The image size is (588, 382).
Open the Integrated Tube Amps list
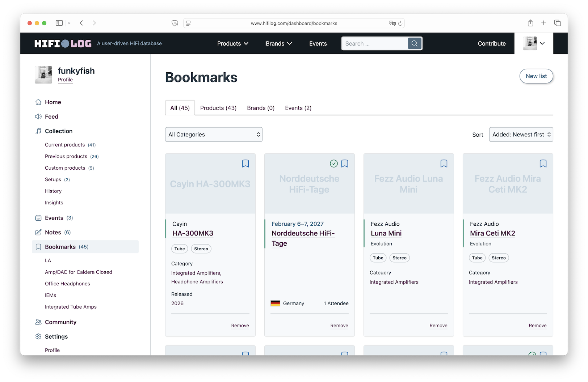point(71,307)
